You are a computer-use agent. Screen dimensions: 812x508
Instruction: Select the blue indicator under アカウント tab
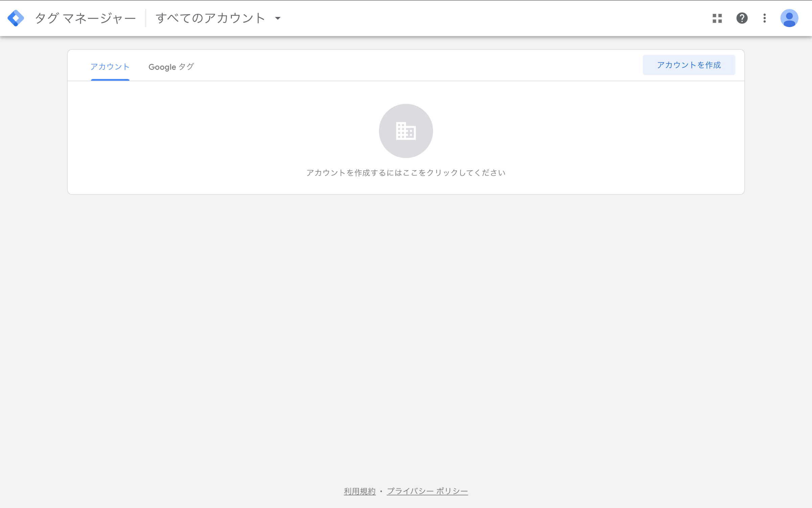click(110, 80)
